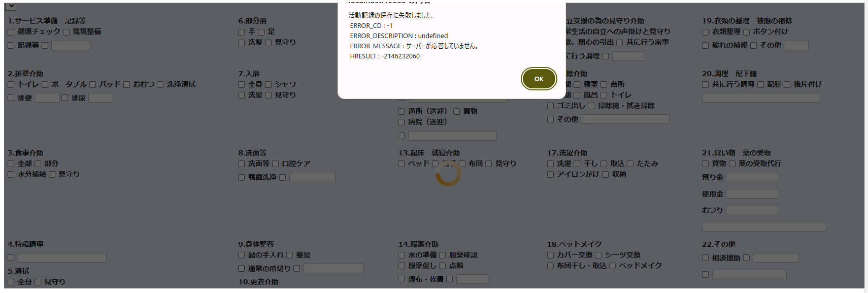The height and width of the screenshot is (293, 868).
Task: Check the 薬の受取代行 checkbox
Action: coord(732,164)
